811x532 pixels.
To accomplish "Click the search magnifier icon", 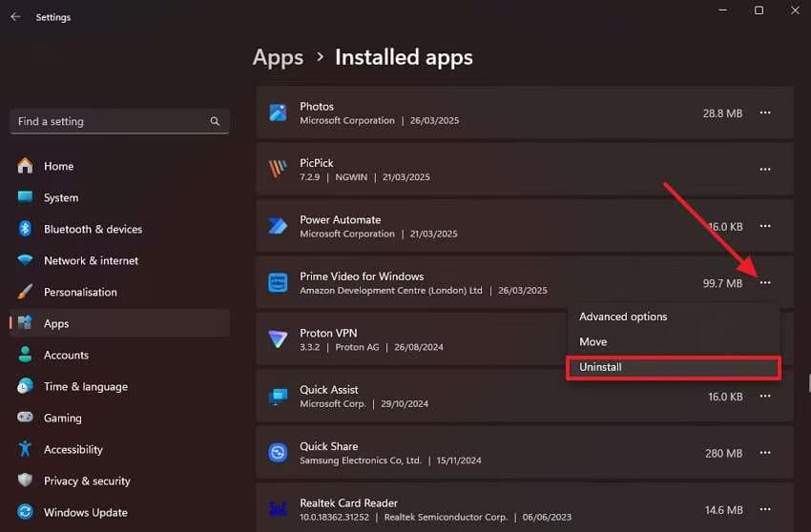I will [215, 121].
